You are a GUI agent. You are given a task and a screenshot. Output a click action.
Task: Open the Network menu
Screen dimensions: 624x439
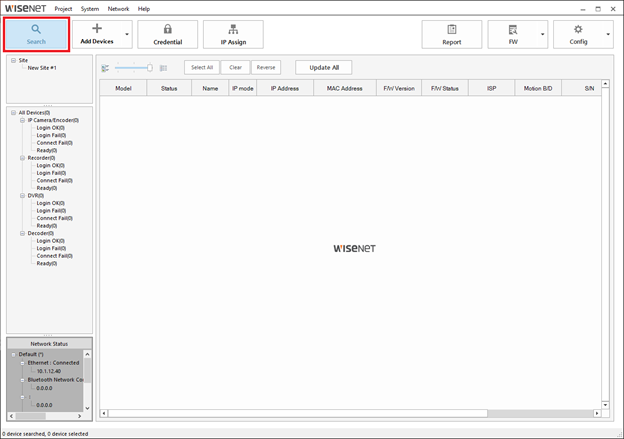118,9
